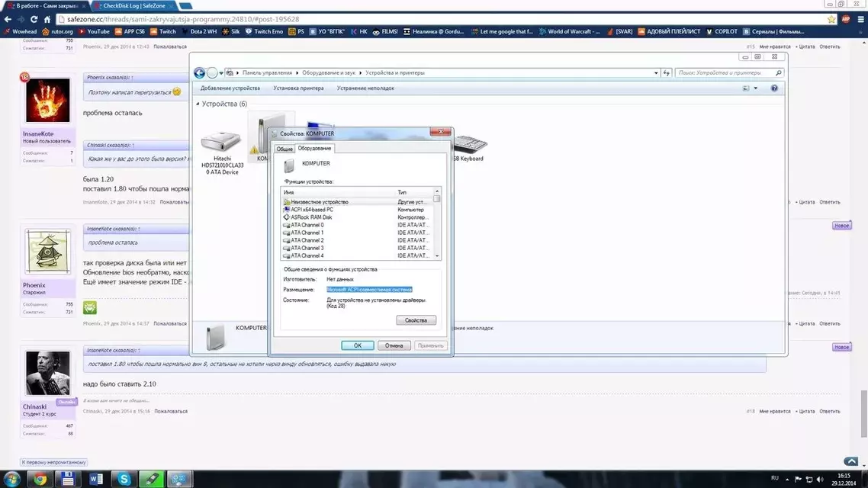The height and width of the screenshot is (488, 868).
Task: Click Мне нравится on post #18
Action: [775, 412]
